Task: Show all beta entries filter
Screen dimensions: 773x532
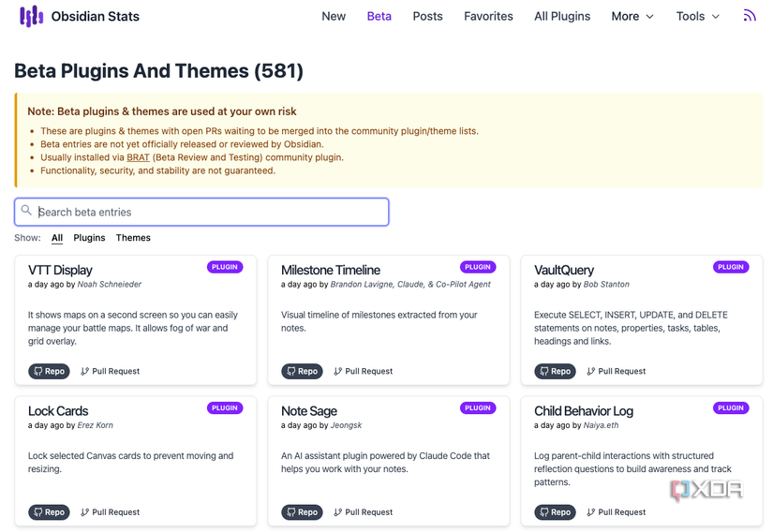Action: [57, 238]
